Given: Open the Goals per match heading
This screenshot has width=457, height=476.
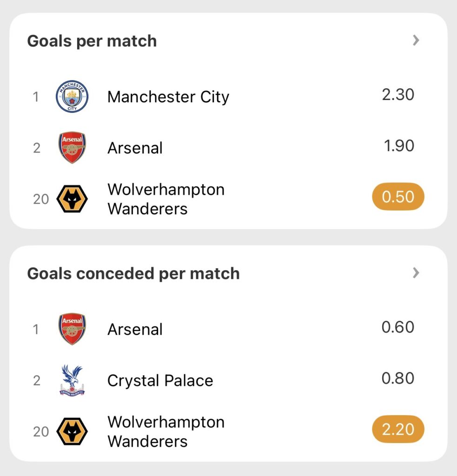Looking at the screenshot, I should pos(92,41).
